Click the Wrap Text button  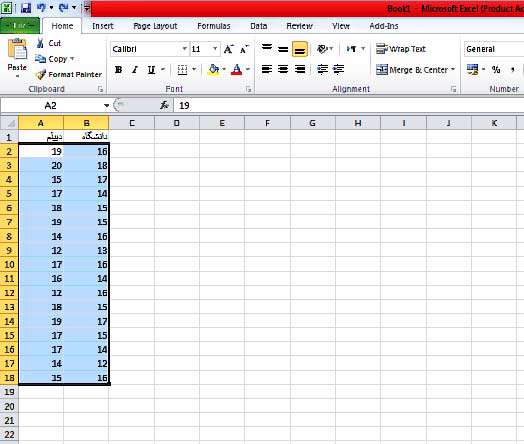pos(401,49)
